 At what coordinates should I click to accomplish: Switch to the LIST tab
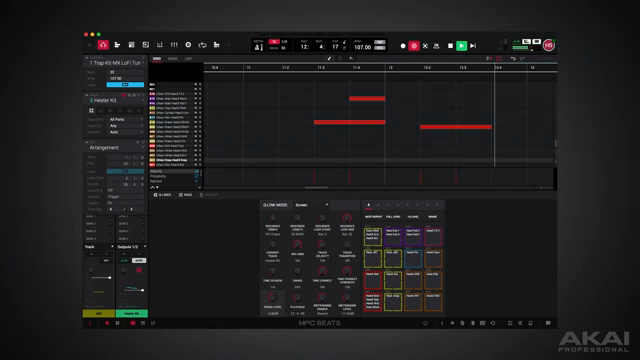pos(188,59)
